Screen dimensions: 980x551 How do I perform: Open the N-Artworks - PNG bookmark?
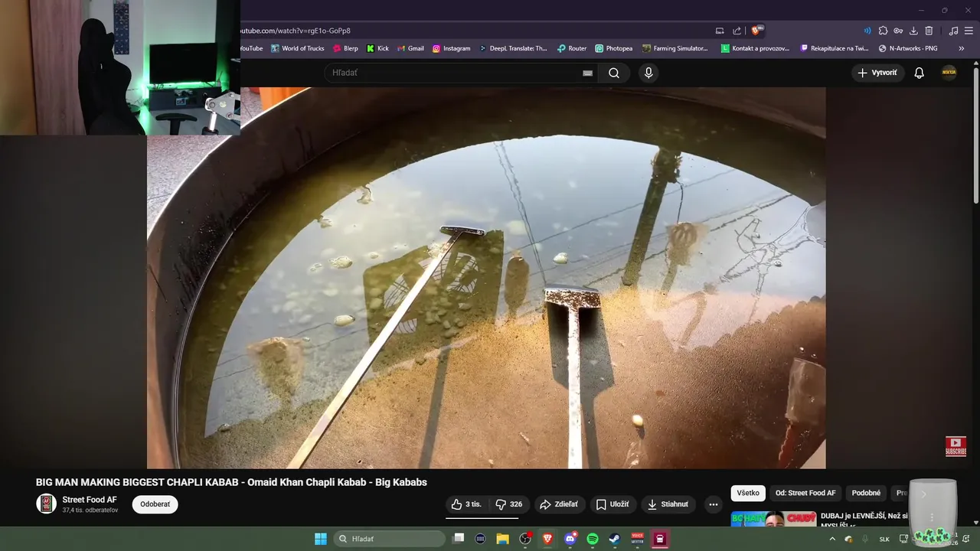click(x=908, y=48)
